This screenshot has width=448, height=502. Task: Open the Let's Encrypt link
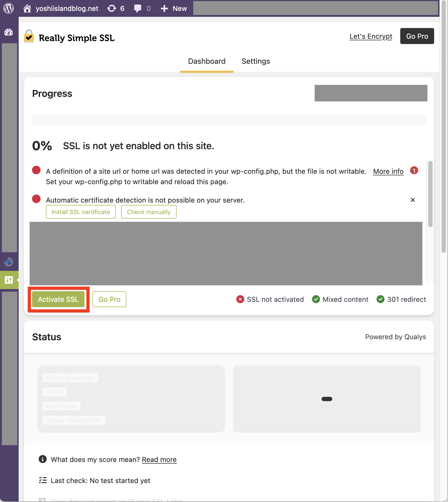371,36
